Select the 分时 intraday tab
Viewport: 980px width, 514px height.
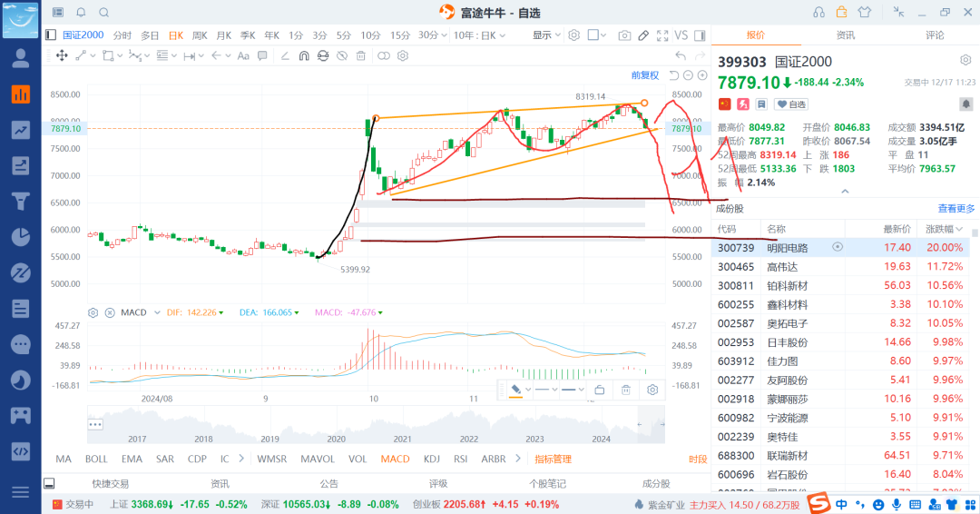122,35
